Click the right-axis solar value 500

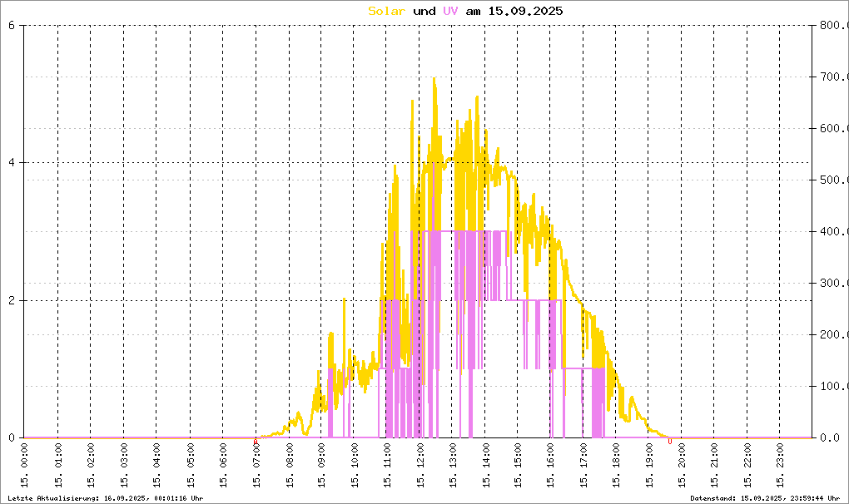click(x=834, y=180)
